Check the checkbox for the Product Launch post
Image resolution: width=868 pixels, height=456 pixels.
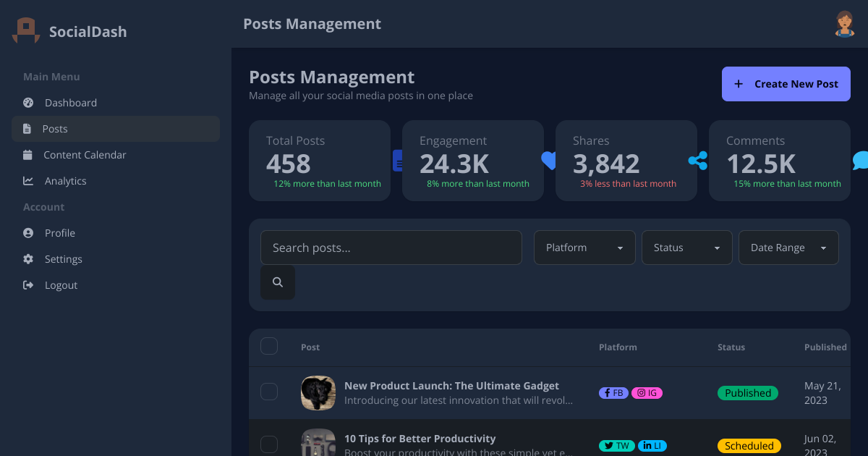pos(268,391)
